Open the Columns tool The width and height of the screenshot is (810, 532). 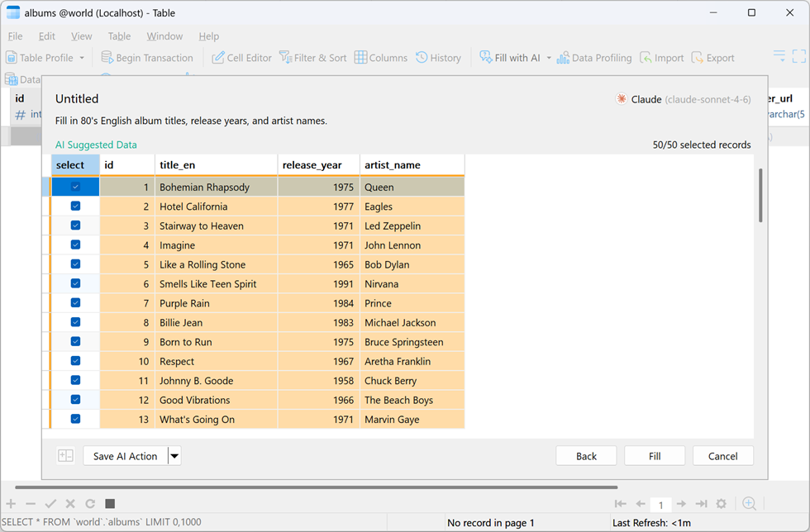(x=381, y=58)
